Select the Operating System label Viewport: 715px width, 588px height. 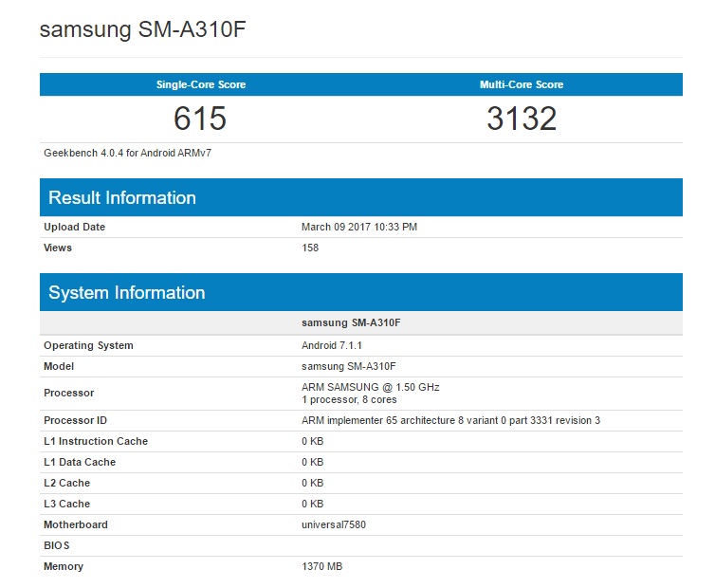pos(88,345)
